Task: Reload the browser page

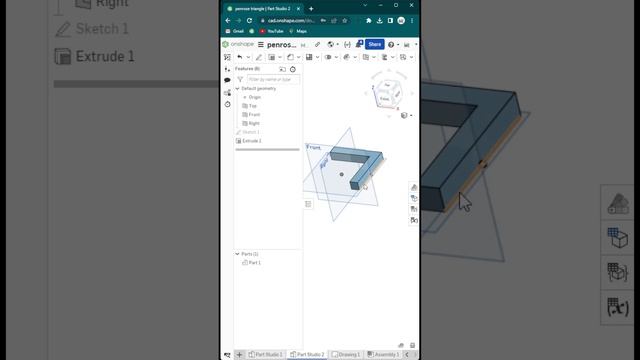Action: click(x=249, y=21)
